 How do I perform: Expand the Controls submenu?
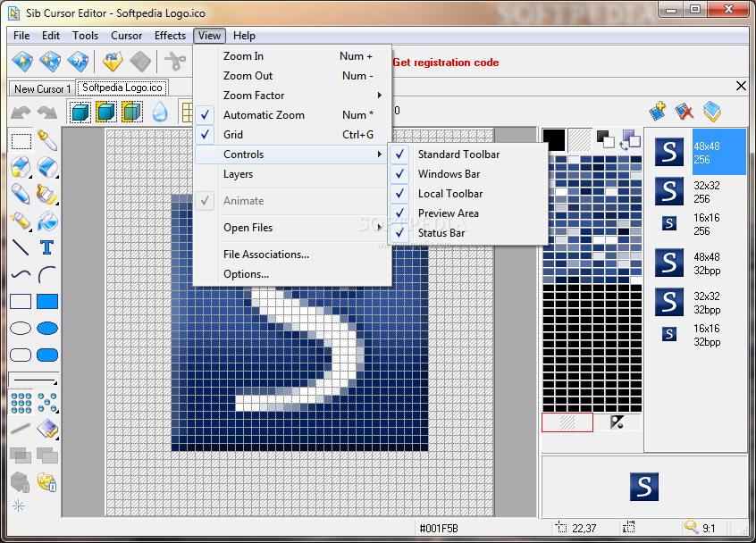point(292,155)
